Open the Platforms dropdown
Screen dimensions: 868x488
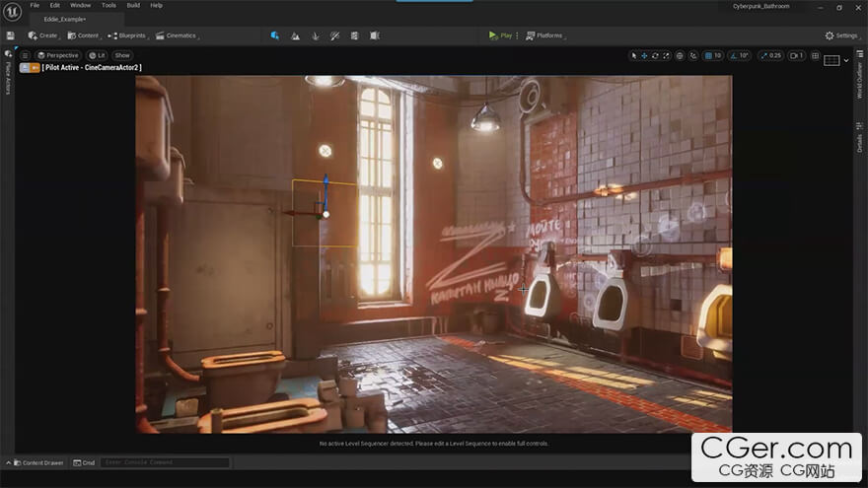point(545,35)
